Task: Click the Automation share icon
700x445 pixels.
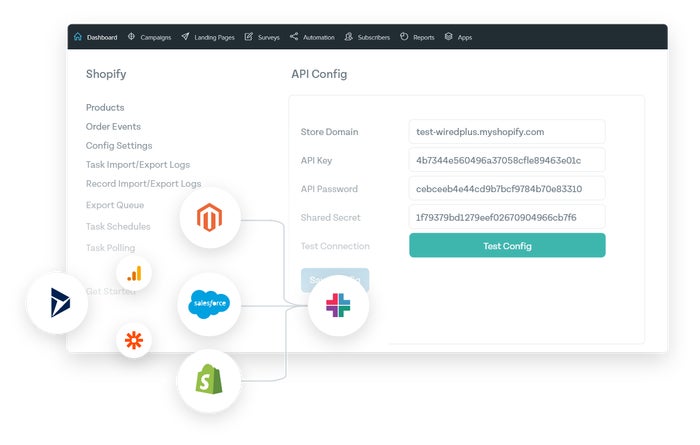Action: click(x=294, y=37)
